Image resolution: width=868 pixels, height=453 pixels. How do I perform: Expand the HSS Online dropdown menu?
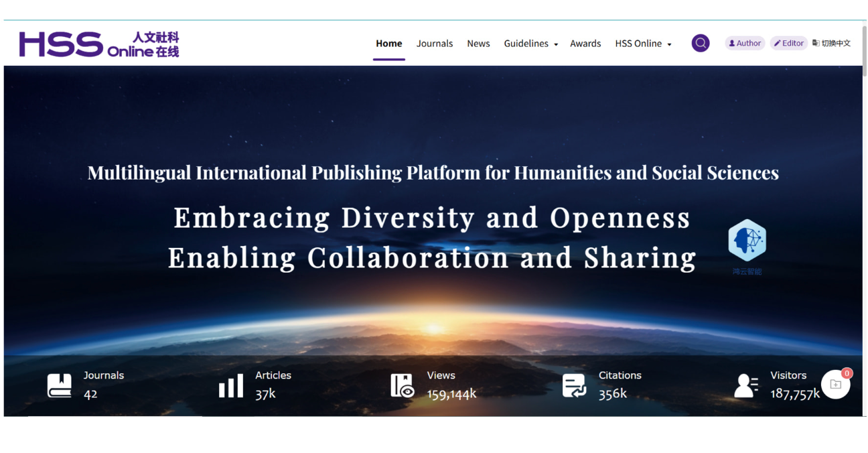tap(643, 44)
